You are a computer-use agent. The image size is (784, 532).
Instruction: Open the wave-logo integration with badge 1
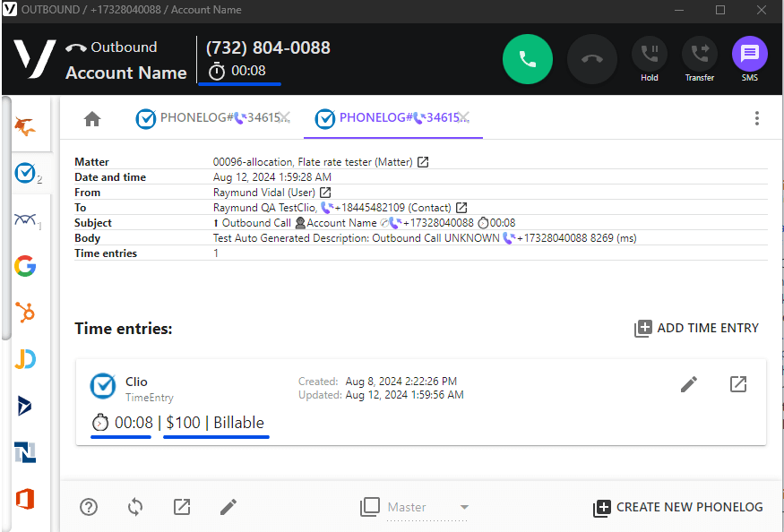[27, 220]
